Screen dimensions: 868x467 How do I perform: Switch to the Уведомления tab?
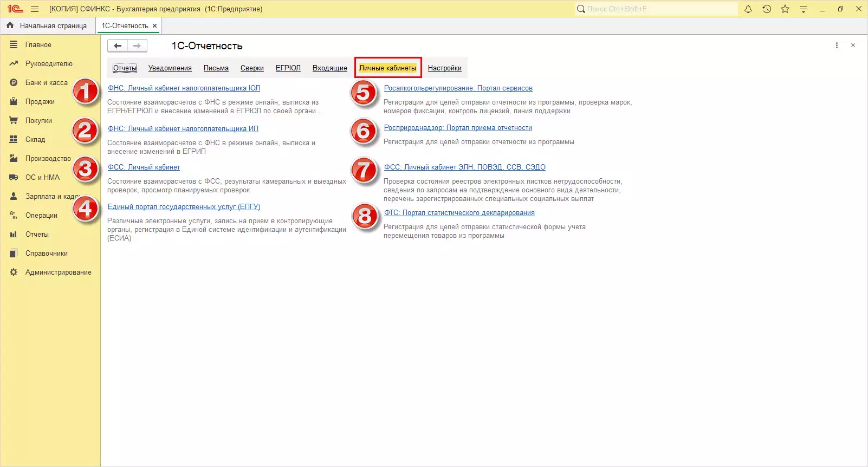(170, 68)
